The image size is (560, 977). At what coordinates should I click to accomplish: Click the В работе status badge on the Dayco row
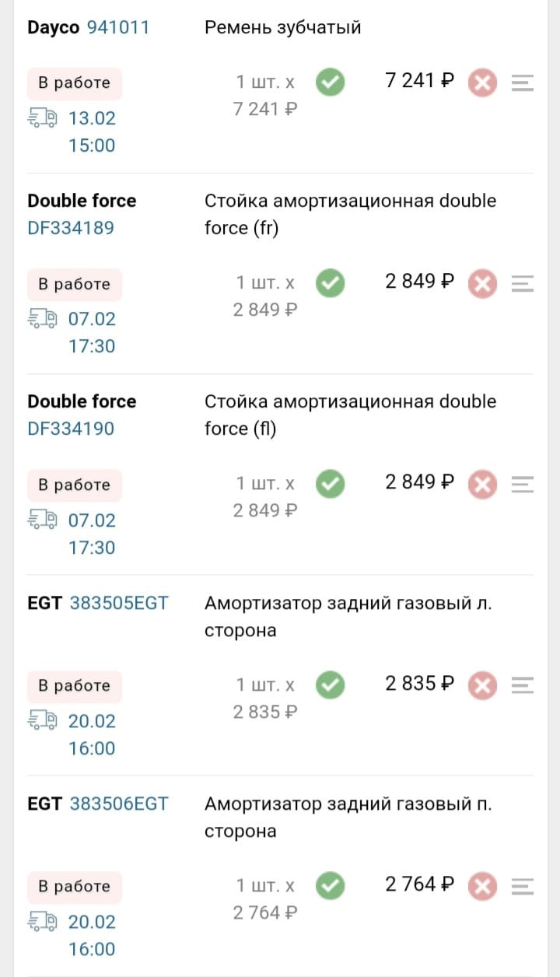(74, 82)
